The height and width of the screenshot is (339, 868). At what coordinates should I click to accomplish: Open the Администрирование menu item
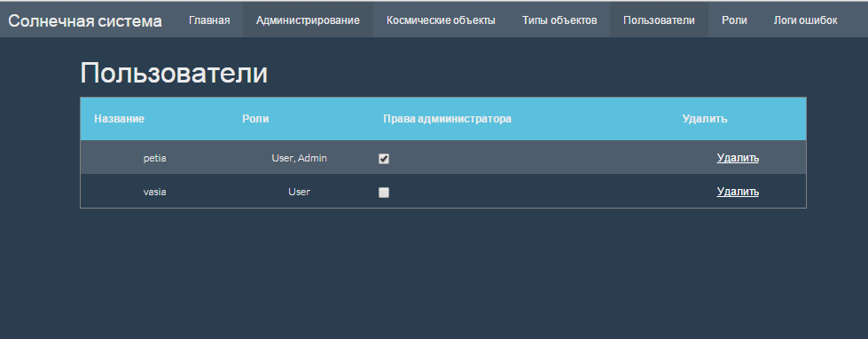click(308, 20)
